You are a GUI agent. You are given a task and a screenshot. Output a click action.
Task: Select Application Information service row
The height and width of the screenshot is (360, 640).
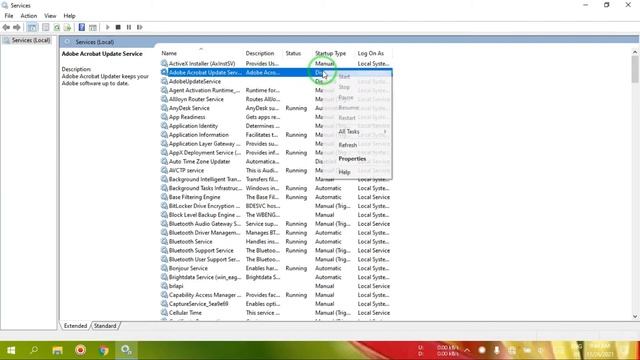(276, 135)
